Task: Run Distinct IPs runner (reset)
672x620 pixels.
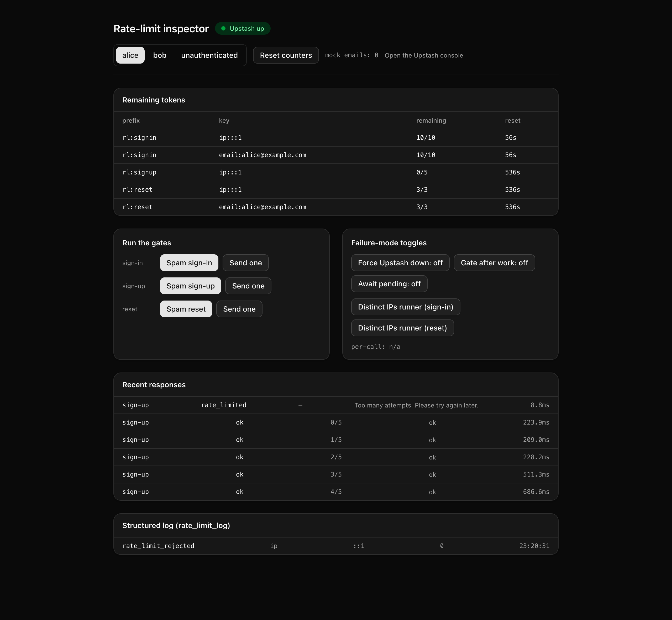Action: [402, 328]
